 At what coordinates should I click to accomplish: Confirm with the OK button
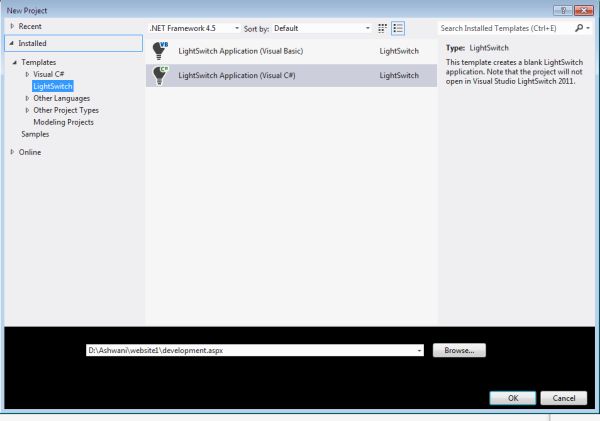[513, 398]
